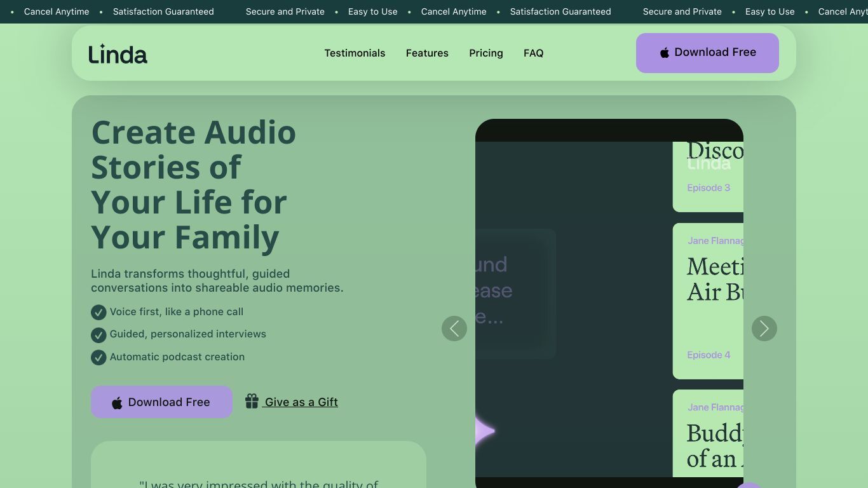This screenshot has width=868, height=488.
Task: Click the gift box icon
Action: (252, 401)
